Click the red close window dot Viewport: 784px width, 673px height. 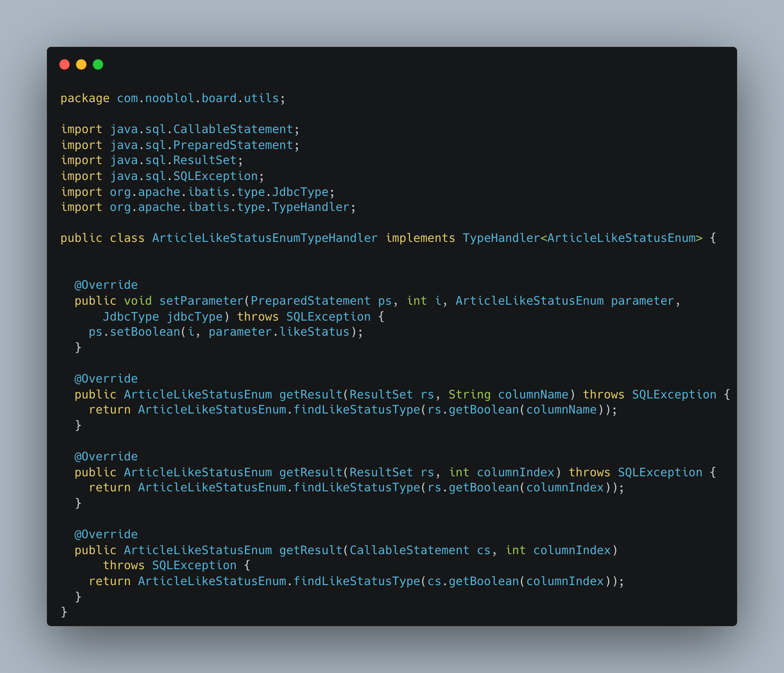(x=64, y=64)
